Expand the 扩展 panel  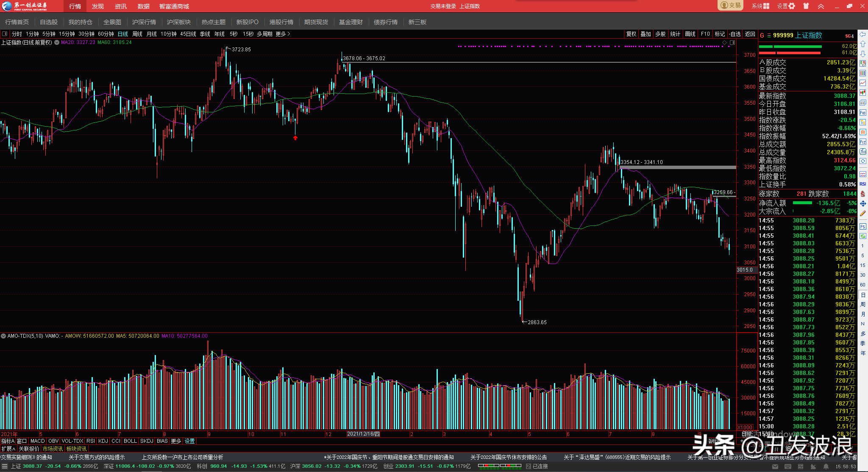click(x=8, y=449)
